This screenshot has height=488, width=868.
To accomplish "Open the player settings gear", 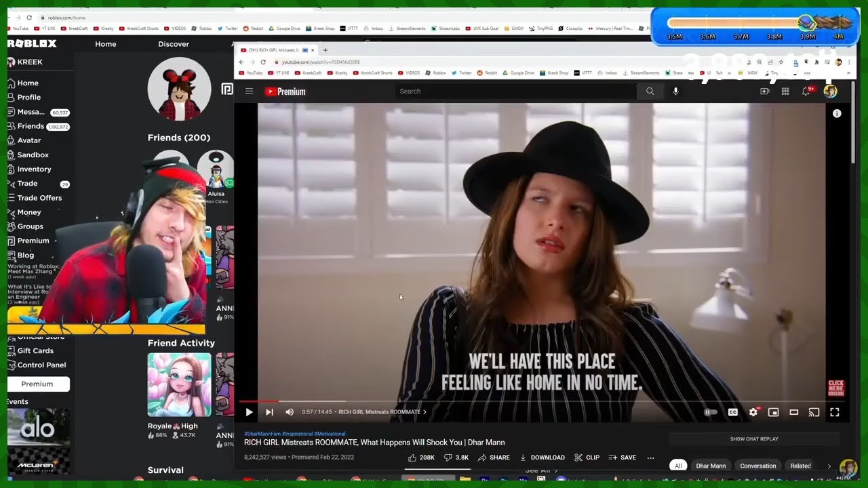I will coord(753,412).
